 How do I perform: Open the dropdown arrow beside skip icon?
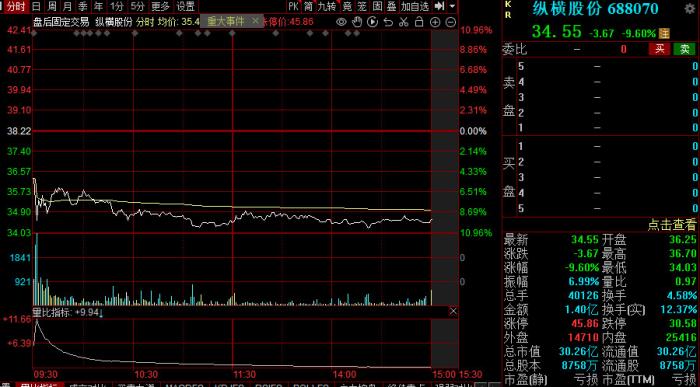point(452,6)
